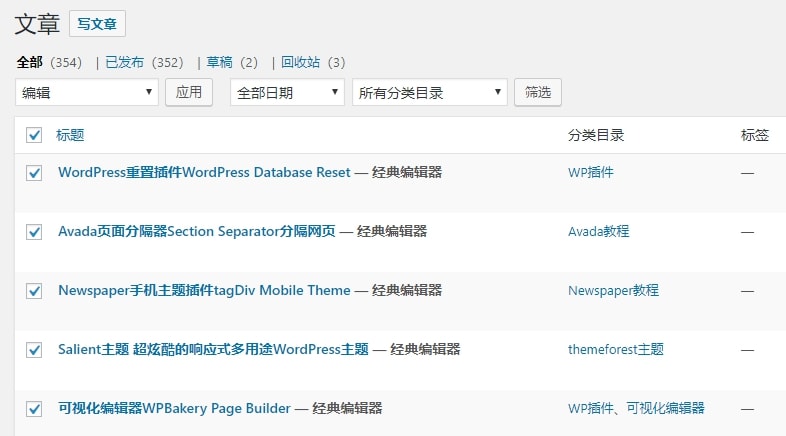The height and width of the screenshot is (436, 786).
Task: Click the 筛选 filter button
Action: pyautogui.click(x=538, y=93)
